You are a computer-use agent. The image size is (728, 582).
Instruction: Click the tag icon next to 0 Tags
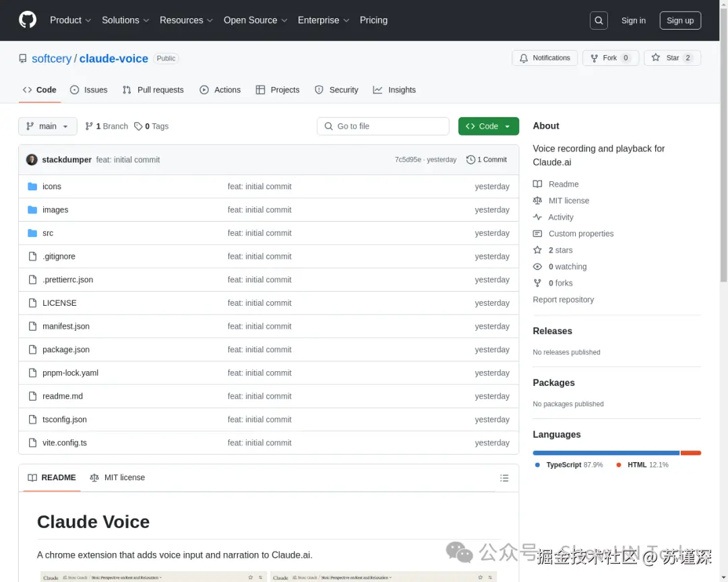click(138, 126)
